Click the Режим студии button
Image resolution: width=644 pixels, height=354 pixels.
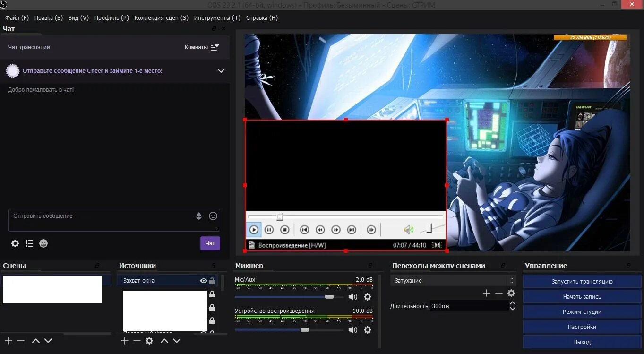pyautogui.click(x=582, y=312)
